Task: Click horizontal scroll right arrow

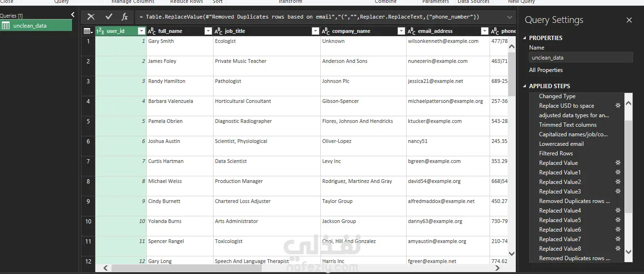Action: [x=497, y=268]
